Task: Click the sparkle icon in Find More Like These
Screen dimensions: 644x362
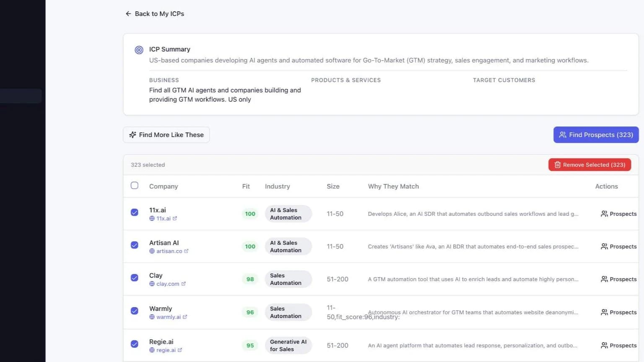Action: (x=132, y=135)
